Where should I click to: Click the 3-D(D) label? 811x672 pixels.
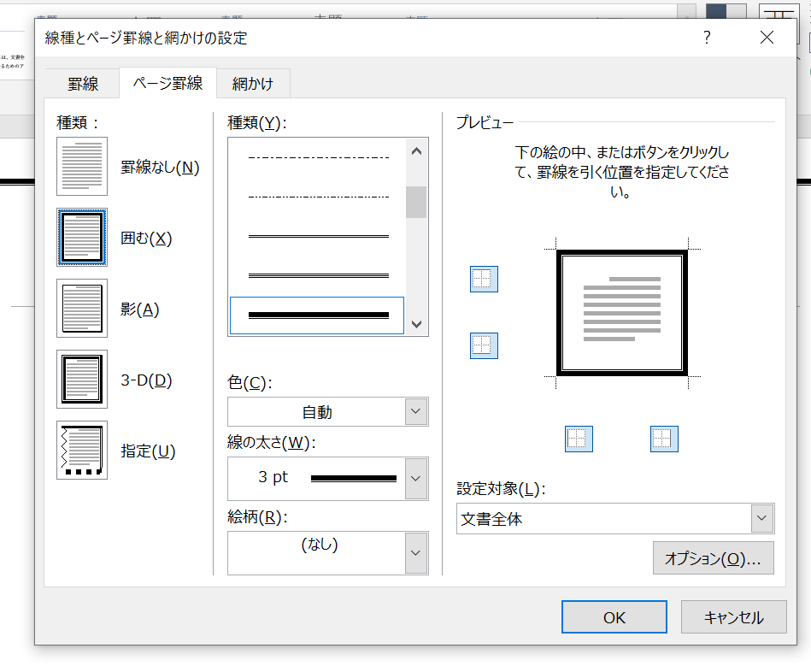(x=146, y=380)
